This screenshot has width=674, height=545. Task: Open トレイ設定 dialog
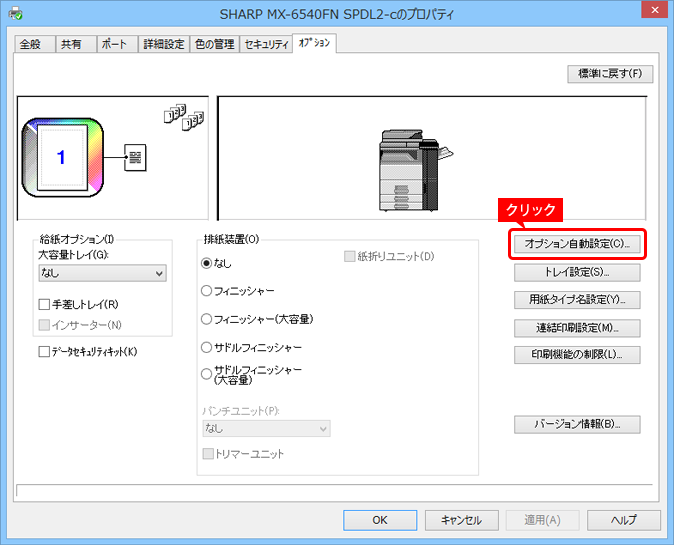[577, 272]
